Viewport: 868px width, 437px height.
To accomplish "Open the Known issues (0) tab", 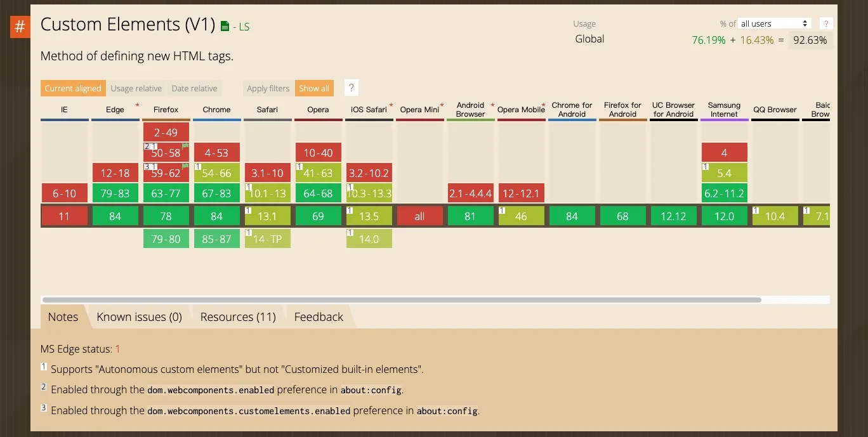I will 139,316.
